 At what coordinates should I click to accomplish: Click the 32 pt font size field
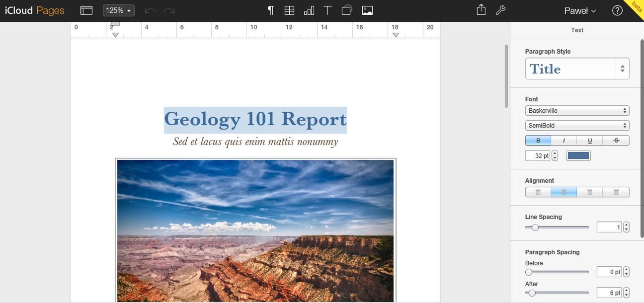tap(538, 155)
